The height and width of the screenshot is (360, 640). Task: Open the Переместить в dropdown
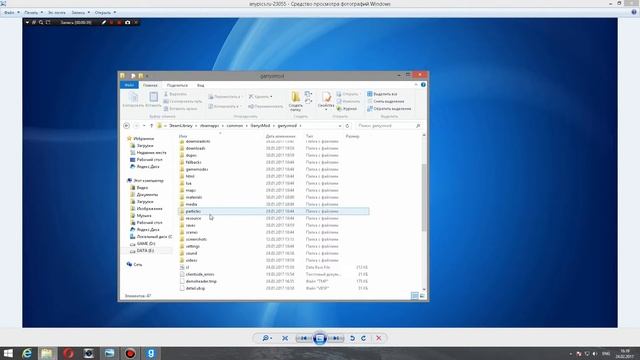pyautogui.click(x=225, y=97)
